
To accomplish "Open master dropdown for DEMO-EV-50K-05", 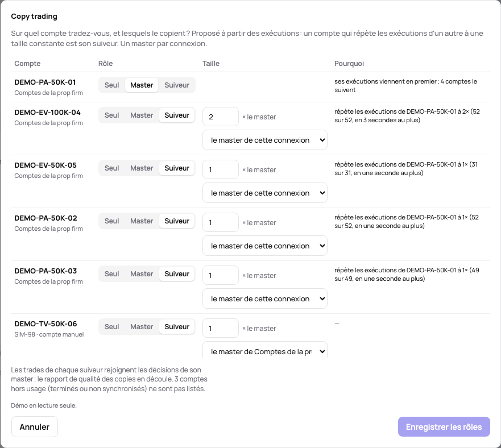I will point(265,193).
